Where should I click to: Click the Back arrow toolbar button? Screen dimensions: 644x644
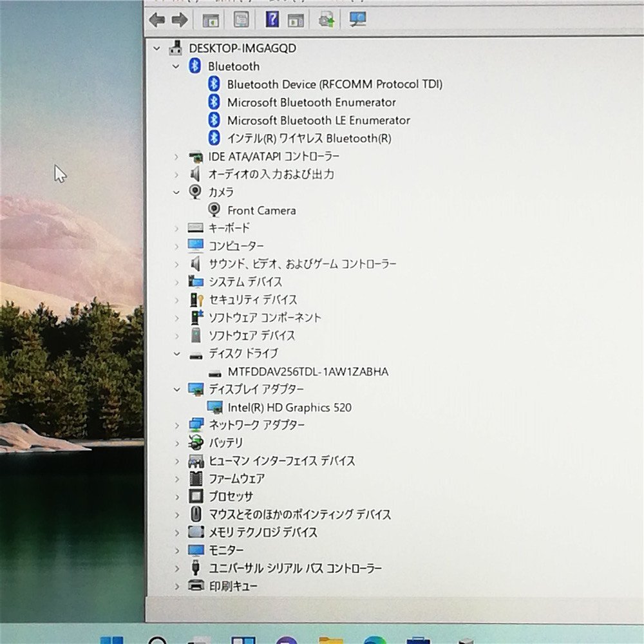tap(157, 20)
